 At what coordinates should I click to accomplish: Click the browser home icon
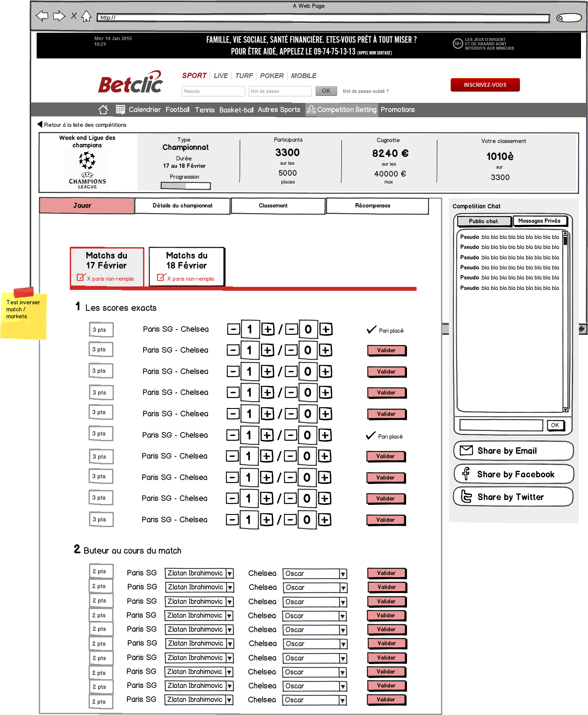[86, 16]
